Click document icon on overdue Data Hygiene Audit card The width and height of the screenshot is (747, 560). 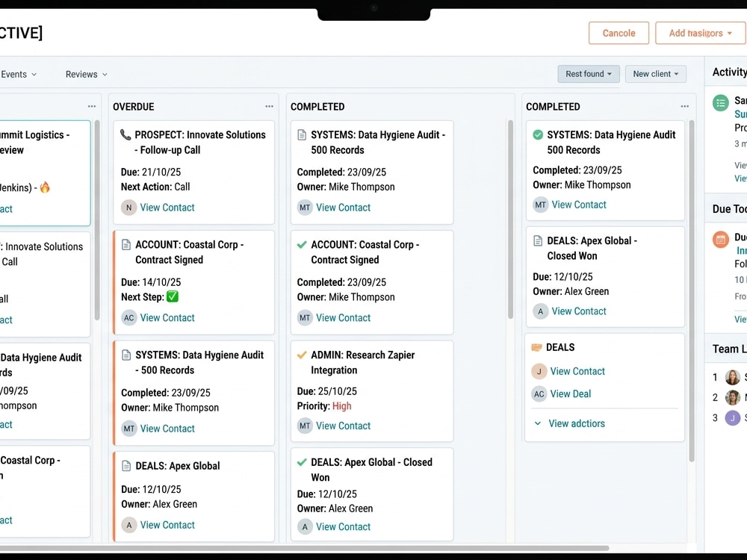coord(126,355)
